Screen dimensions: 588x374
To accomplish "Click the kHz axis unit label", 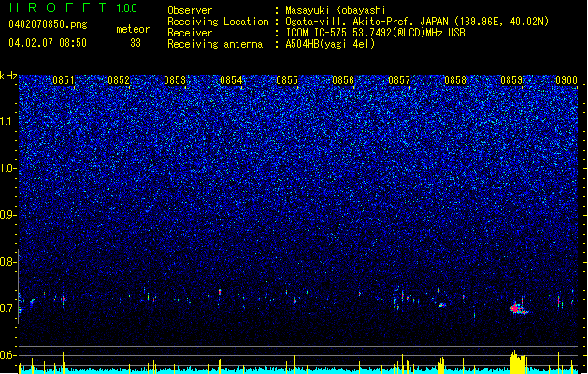I will [8, 76].
